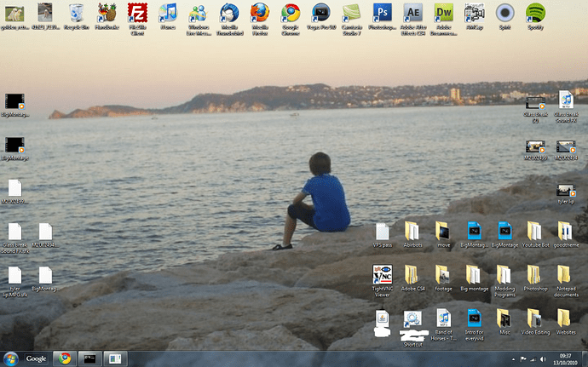Show hidden system tray icons

click(x=512, y=358)
